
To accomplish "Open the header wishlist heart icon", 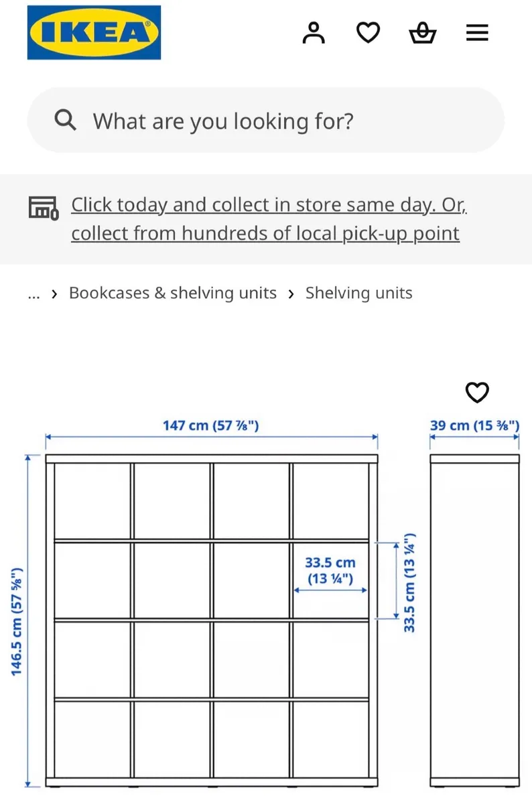I will [x=368, y=32].
